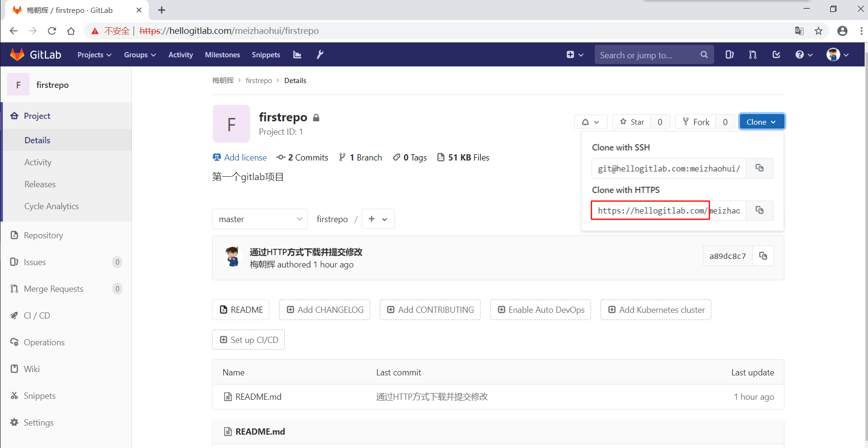The width and height of the screenshot is (868, 448).
Task: Reload the browser page
Action: 52,31
